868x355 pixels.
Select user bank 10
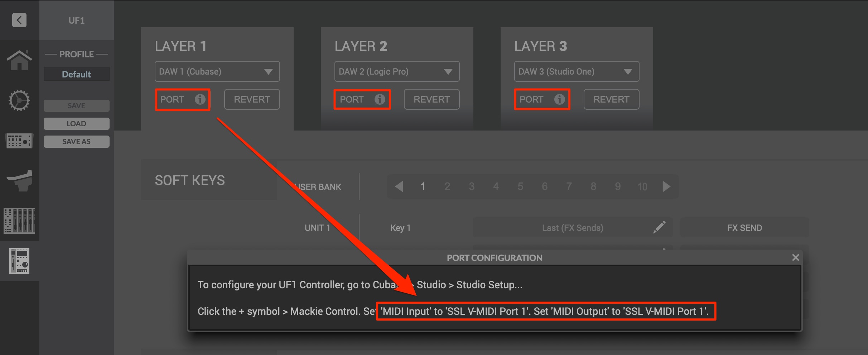(x=642, y=186)
